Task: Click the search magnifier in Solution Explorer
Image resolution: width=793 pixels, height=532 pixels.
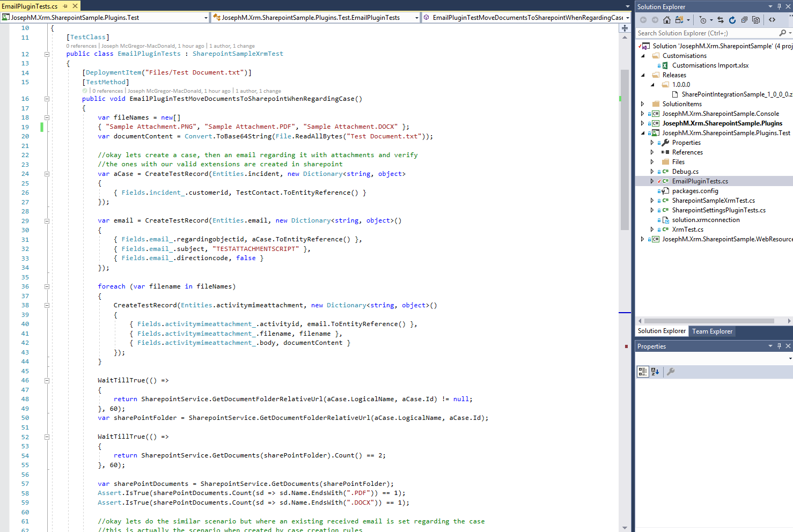Action: [x=782, y=33]
